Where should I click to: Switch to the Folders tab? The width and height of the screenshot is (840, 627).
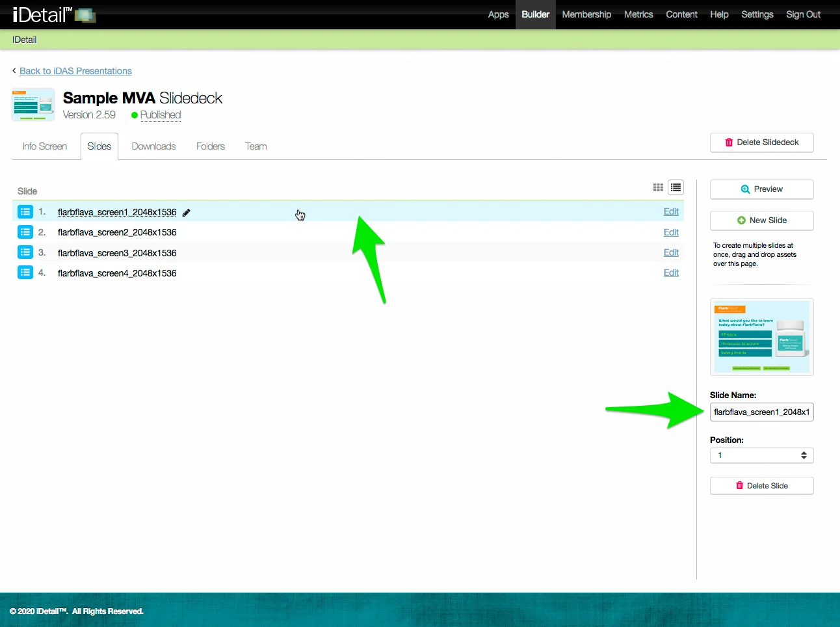tap(211, 146)
